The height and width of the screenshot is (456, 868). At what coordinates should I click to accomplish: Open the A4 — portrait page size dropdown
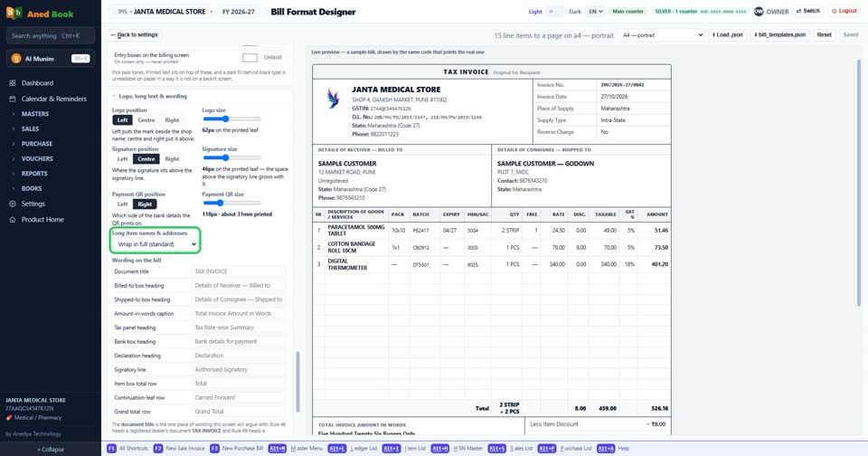pos(662,35)
